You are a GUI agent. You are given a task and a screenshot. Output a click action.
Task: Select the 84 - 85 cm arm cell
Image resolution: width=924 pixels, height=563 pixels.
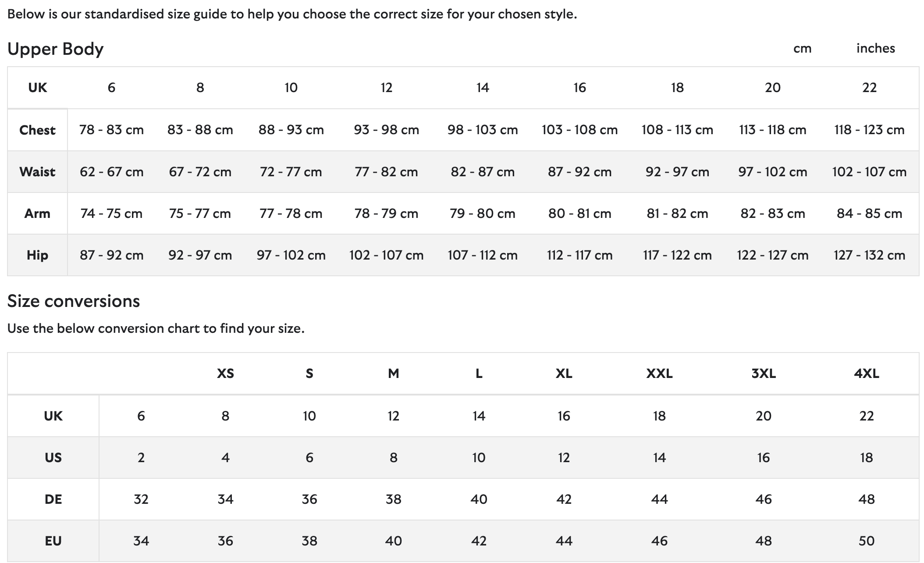869,214
